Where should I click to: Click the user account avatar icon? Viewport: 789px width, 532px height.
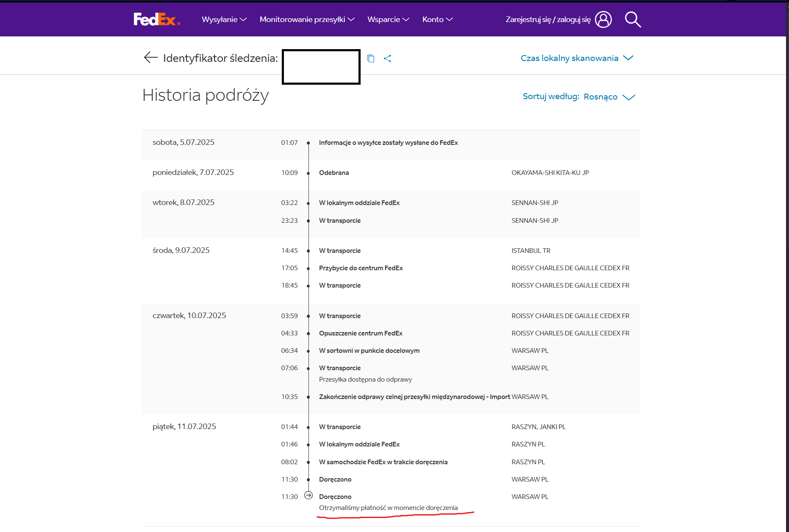(603, 19)
